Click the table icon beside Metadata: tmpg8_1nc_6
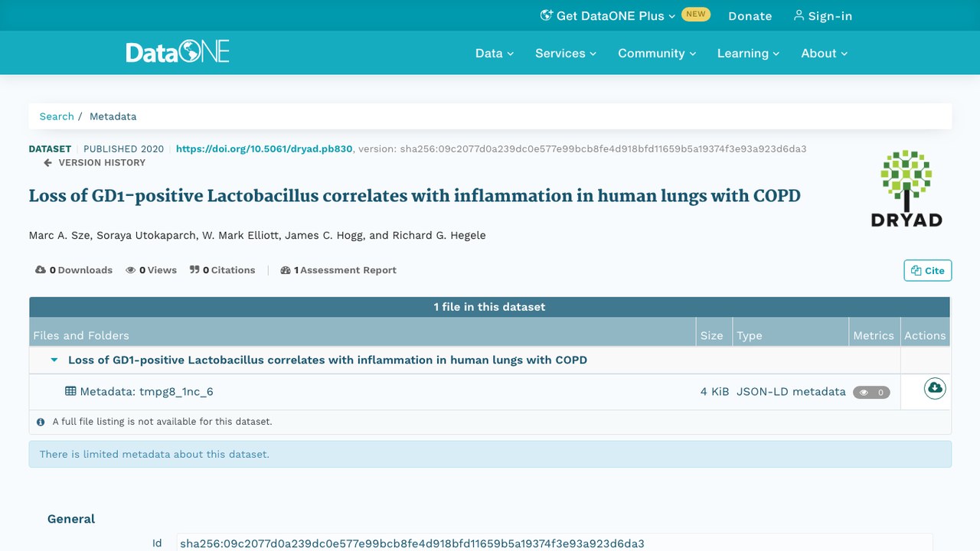This screenshot has width=980, height=551. 70,391
